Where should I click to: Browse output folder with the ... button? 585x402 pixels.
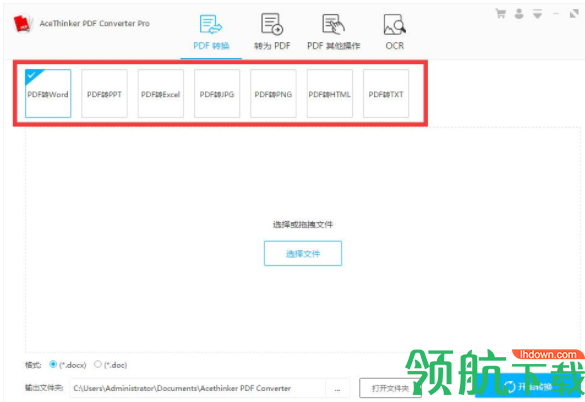click(337, 389)
